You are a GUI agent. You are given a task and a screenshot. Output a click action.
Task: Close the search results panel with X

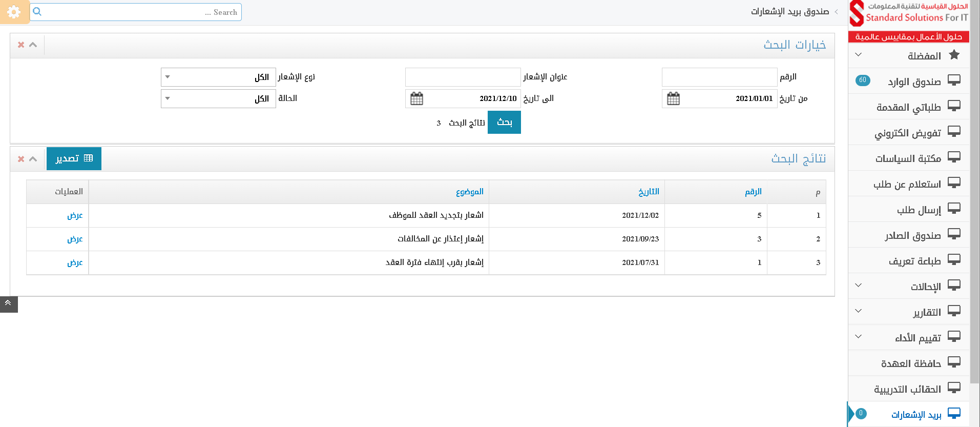pos(21,159)
